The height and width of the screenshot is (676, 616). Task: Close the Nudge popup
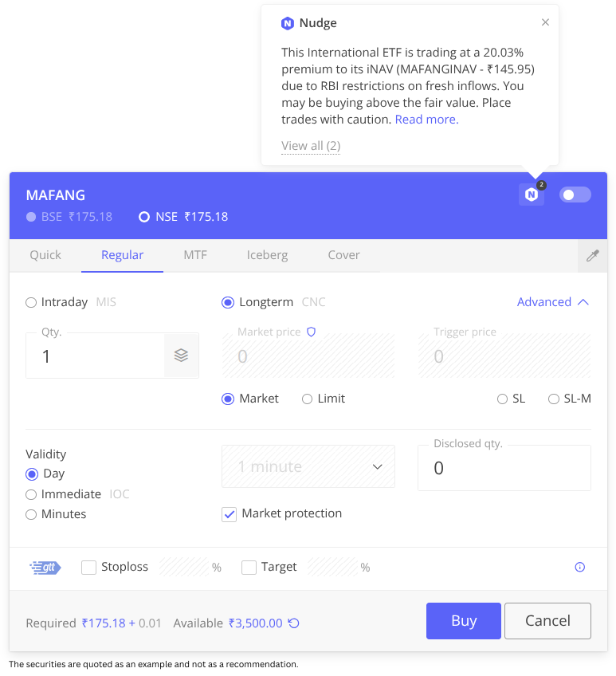[x=545, y=22]
